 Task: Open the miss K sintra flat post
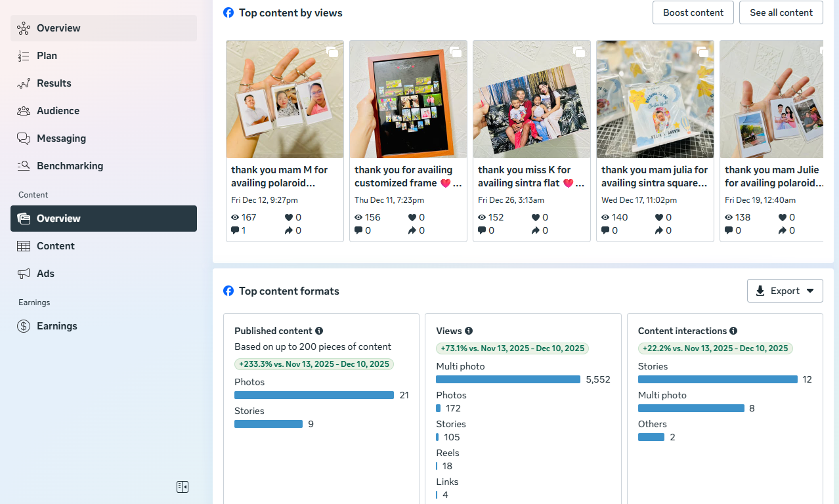tap(531, 99)
